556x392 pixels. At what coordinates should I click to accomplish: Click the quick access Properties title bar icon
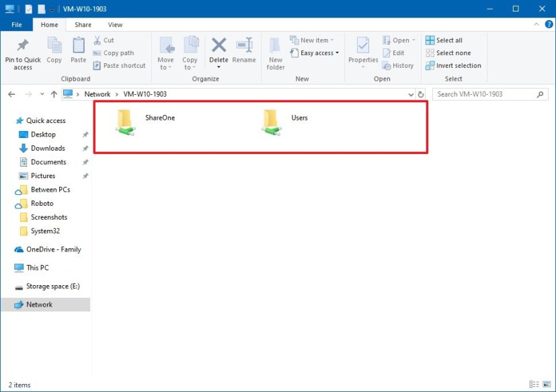(29, 9)
